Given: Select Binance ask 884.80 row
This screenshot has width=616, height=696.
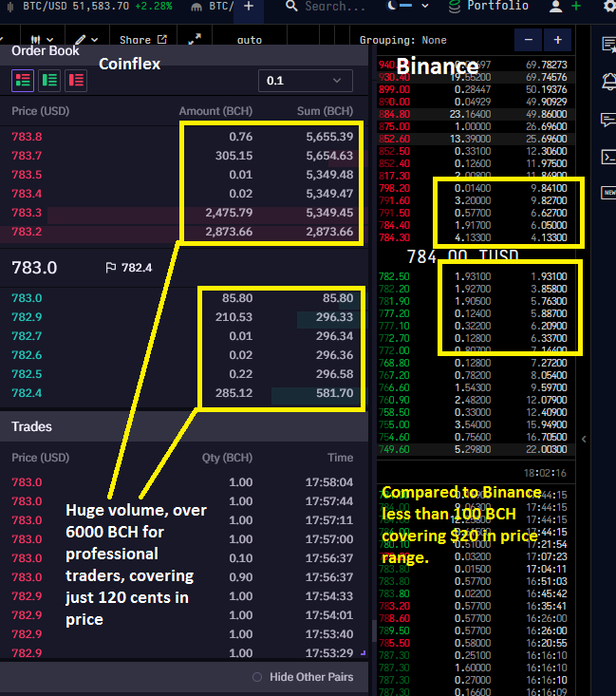Looking at the screenshot, I should [x=476, y=114].
